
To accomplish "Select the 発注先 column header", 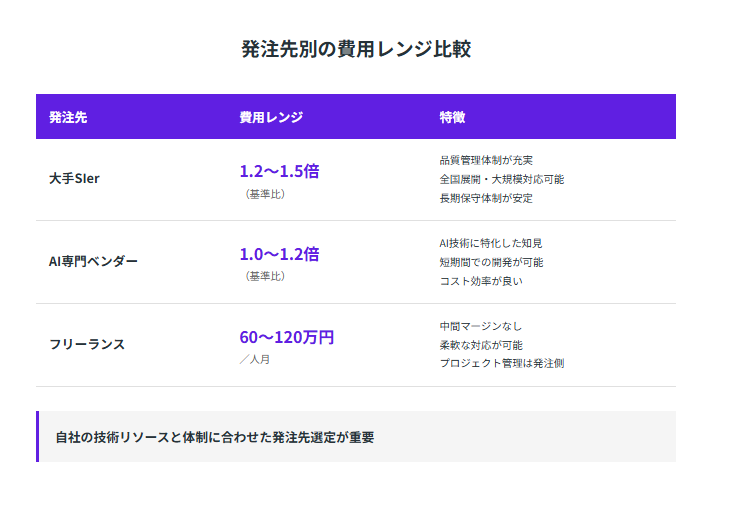I will [x=68, y=117].
